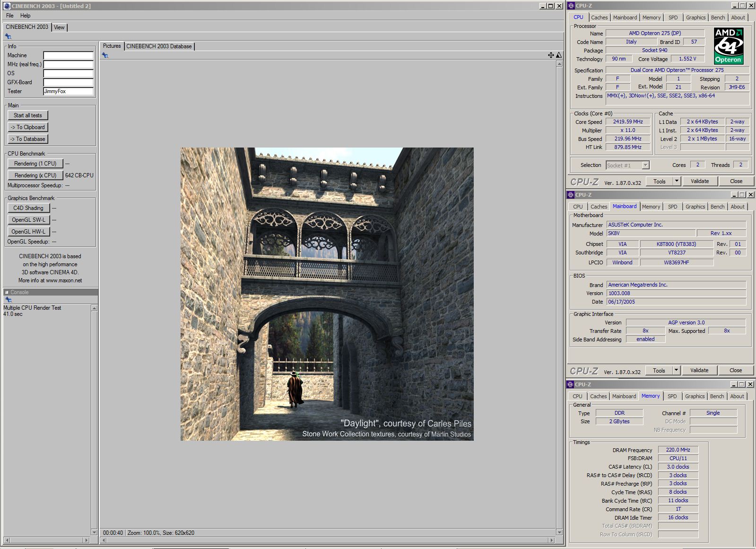Select the CINEBENCH 2003 Database tab
The height and width of the screenshot is (549, 756).
(x=159, y=46)
